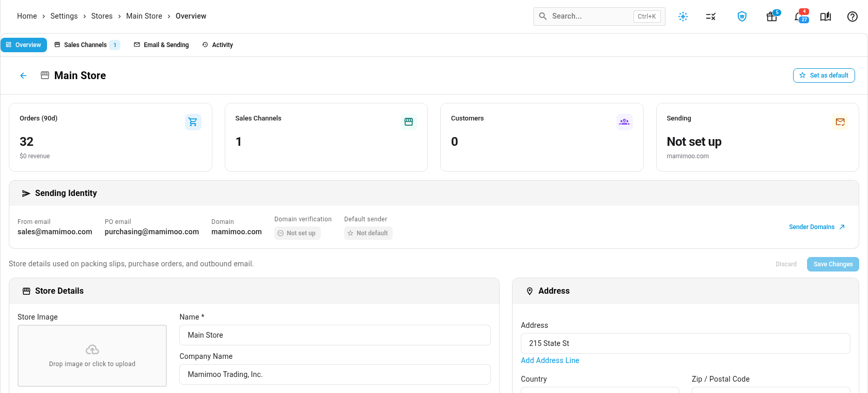This screenshot has height=393, width=868.
Task: Focus the Search field in the header
Action: pos(599,17)
